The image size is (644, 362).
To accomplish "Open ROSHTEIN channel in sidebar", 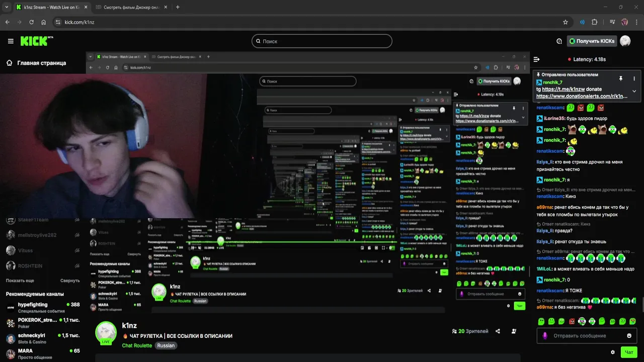I will pos(43,265).
